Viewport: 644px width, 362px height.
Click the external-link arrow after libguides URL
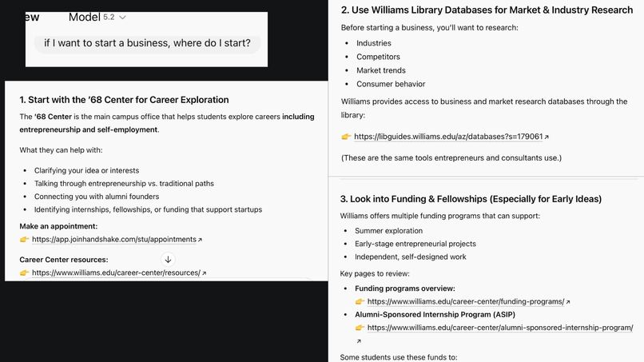tap(547, 137)
